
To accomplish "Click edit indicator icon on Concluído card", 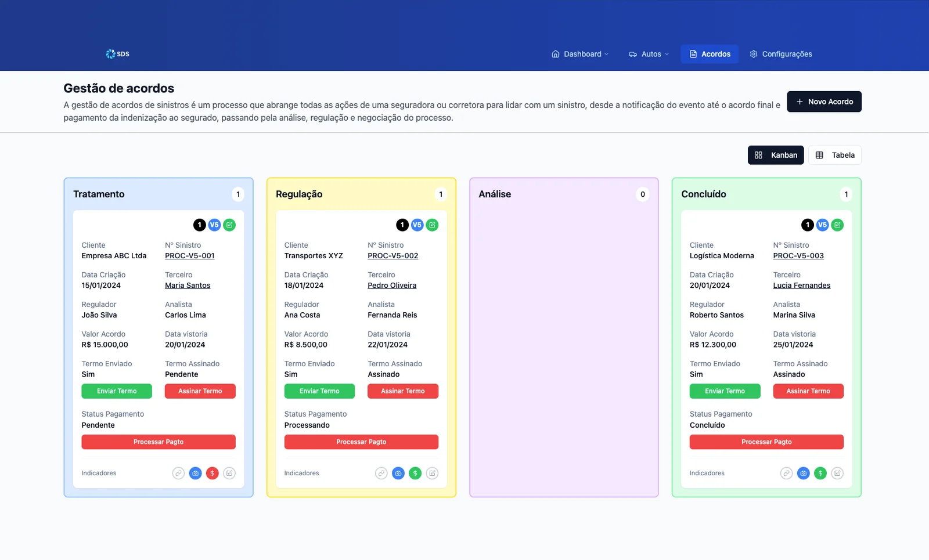I will (837, 474).
